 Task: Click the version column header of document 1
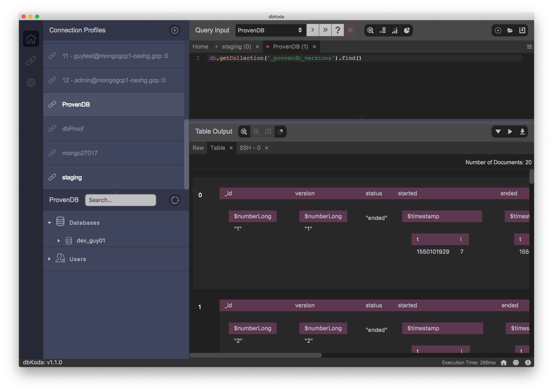pyautogui.click(x=305, y=305)
